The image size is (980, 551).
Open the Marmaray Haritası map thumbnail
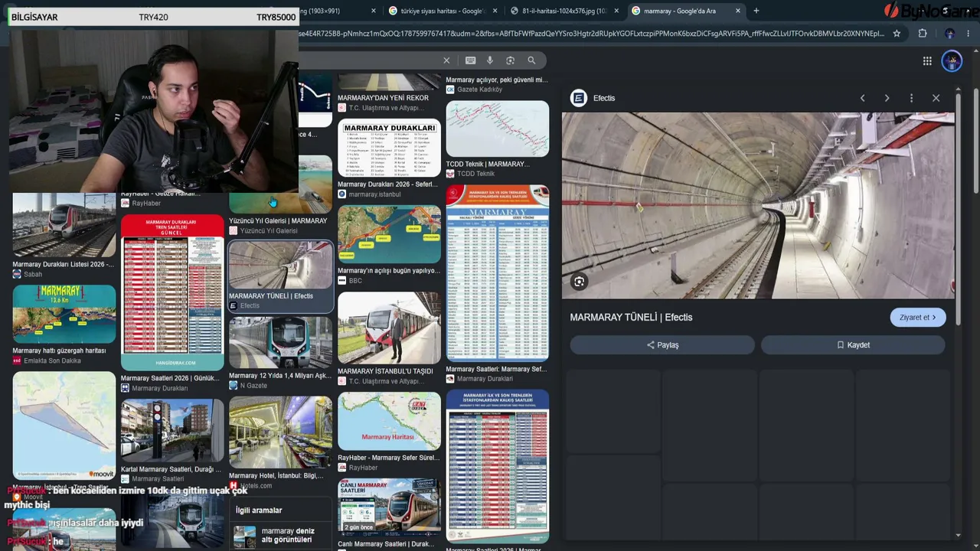[389, 422]
